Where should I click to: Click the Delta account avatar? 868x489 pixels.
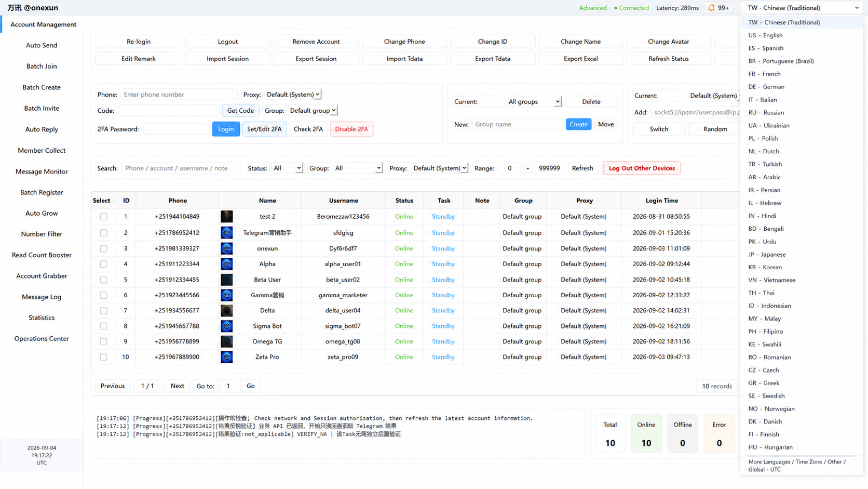click(x=226, y=311)
